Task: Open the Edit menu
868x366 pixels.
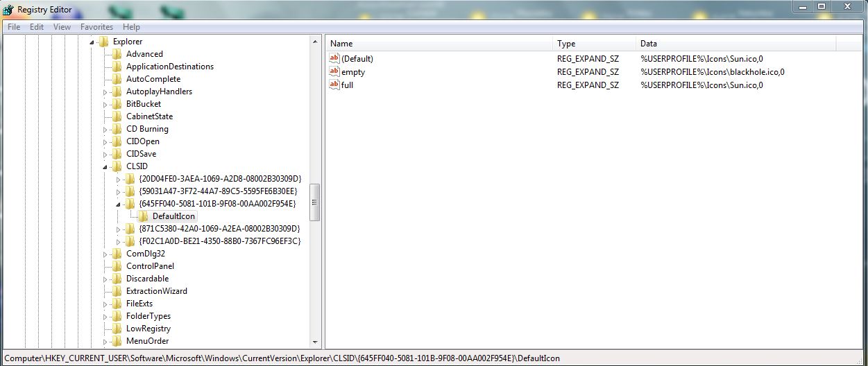Action: tap(37, 27)
